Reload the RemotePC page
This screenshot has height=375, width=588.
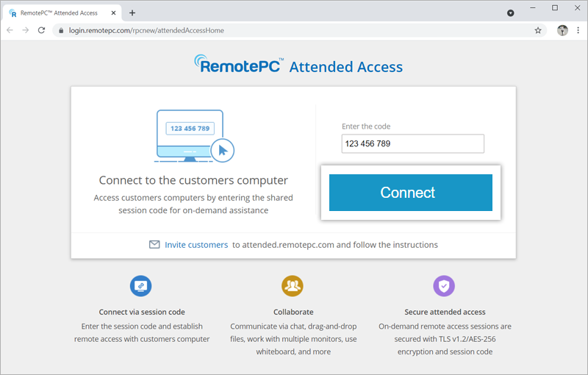point(42,30)
